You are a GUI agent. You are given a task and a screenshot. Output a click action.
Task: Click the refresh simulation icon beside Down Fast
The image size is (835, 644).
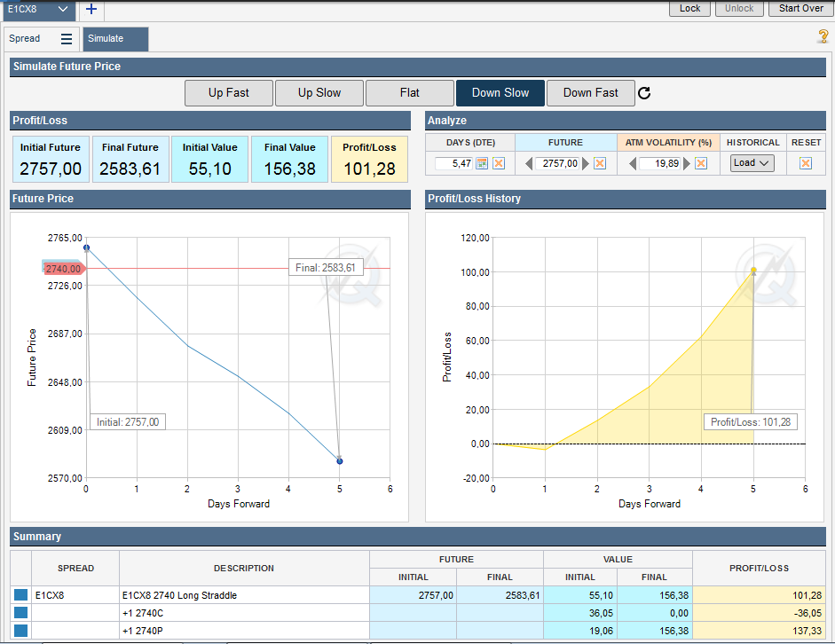pyautogui.click(x=645, y=93)
